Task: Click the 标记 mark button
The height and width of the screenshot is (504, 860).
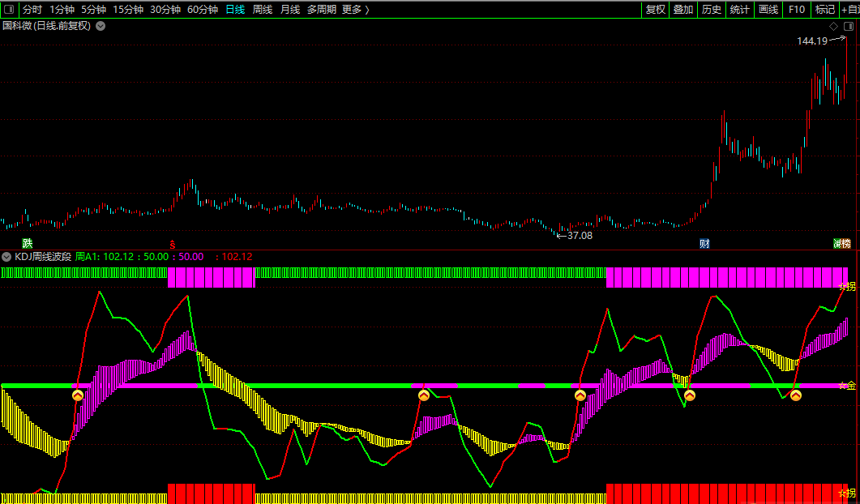Action: coord(825,10)
